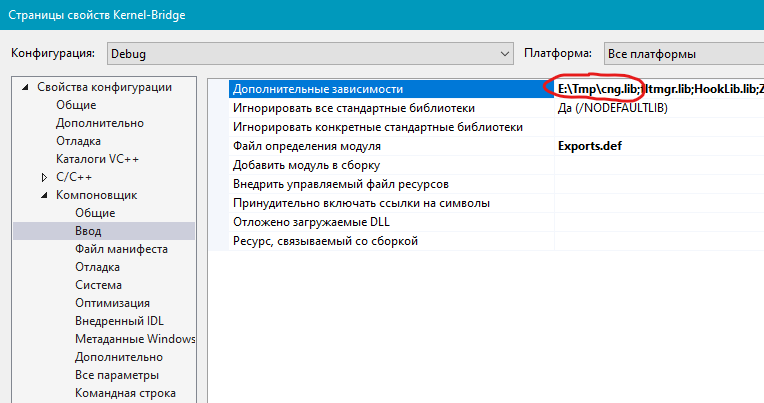764x403 pixels.
Task: Click the Добавить модуль в сборку property
Action: pos(320,164)
